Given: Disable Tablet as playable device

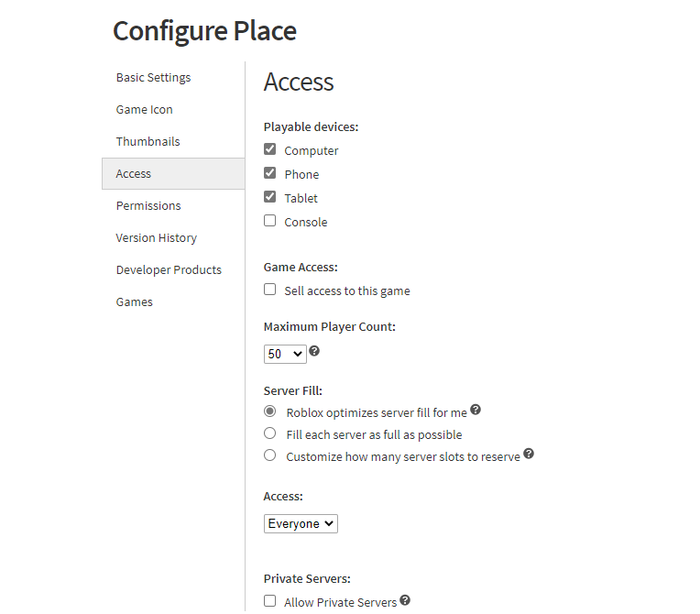Looking at the screenshot, I should (x=269, y=196).
